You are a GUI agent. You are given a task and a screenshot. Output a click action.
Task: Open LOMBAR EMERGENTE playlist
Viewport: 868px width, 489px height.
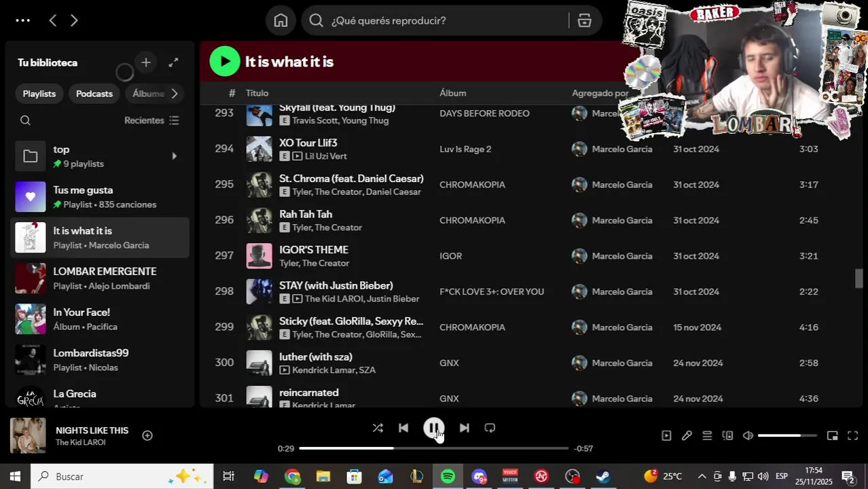(101, 278)
